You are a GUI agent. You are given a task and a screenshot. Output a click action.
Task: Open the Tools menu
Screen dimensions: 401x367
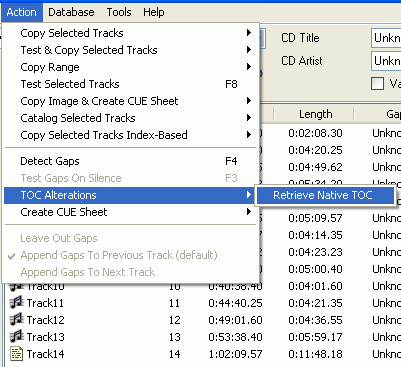119,12
